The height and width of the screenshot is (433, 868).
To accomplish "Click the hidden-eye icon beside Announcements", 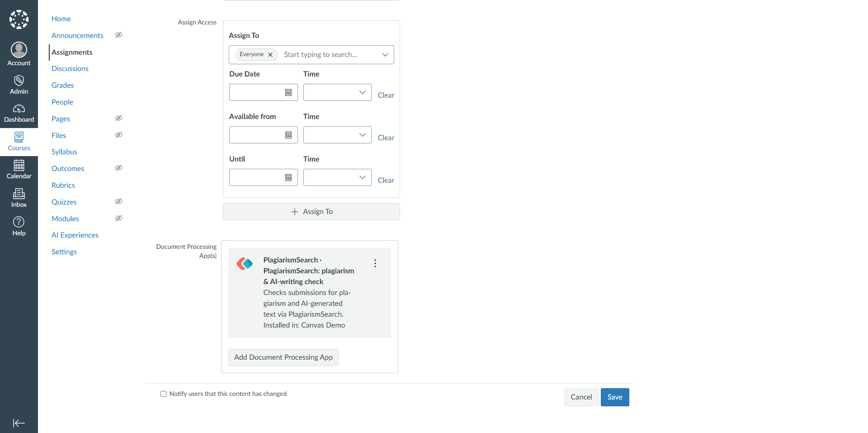I will pos(119,35).
